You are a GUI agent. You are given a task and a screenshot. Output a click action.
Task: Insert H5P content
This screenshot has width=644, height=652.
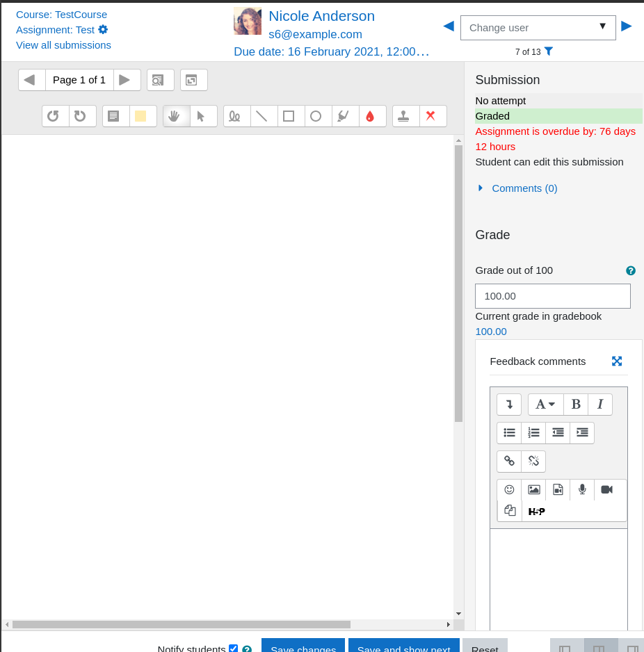click(536, 511)
